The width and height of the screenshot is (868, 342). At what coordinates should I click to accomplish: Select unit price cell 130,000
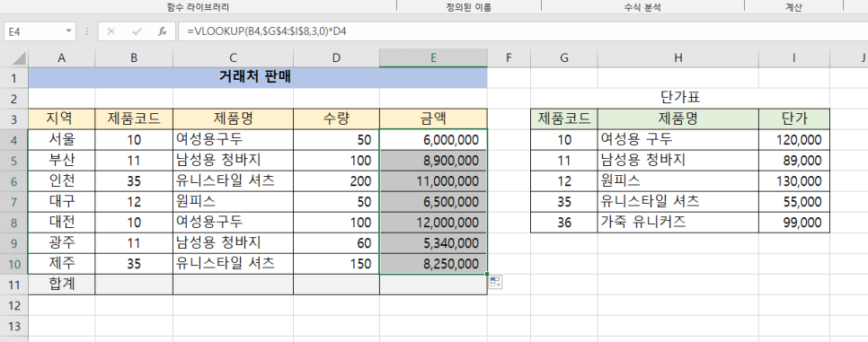pyautogui.click(x=794, y=181)
